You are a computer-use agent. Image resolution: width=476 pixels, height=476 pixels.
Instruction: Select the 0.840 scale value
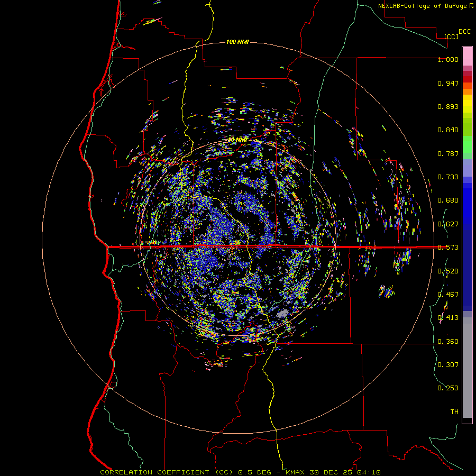click(448, 130)
